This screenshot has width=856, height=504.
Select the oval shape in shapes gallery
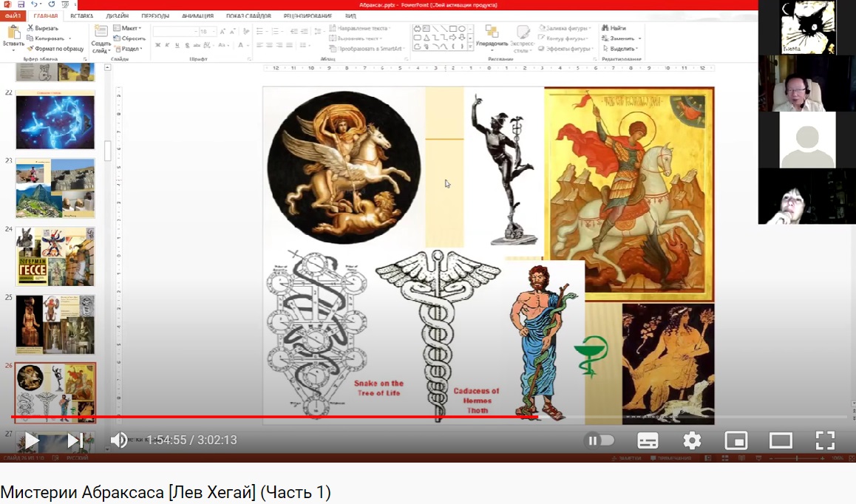click(x=462, y=28)
